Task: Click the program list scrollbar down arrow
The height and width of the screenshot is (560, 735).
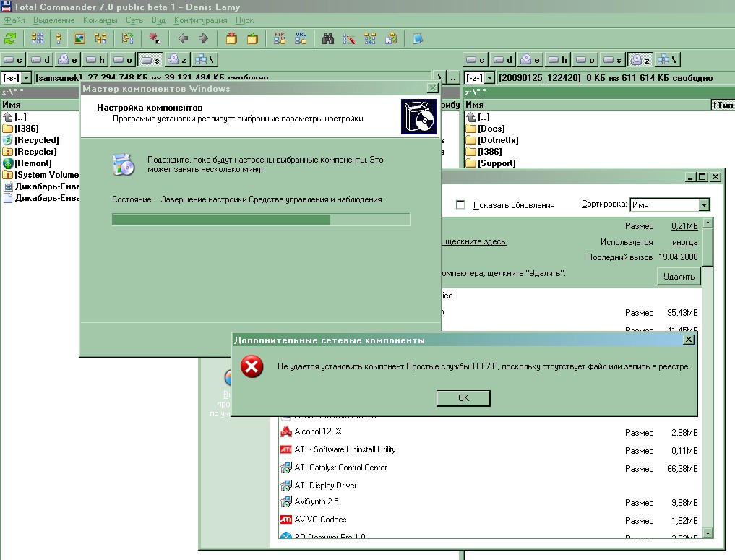Action: click(x=708, y=533)
